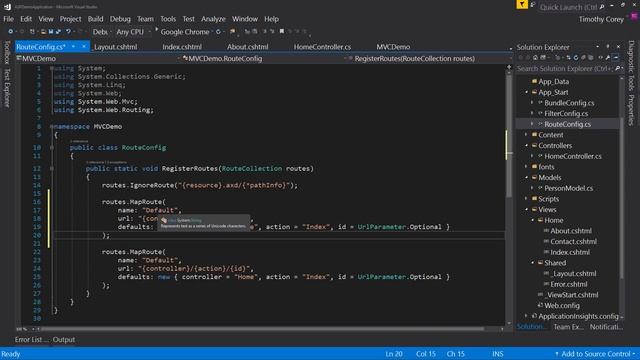Click the Undo toolbar icon
Screen dimensions: 640x360
tap(68, 31)
